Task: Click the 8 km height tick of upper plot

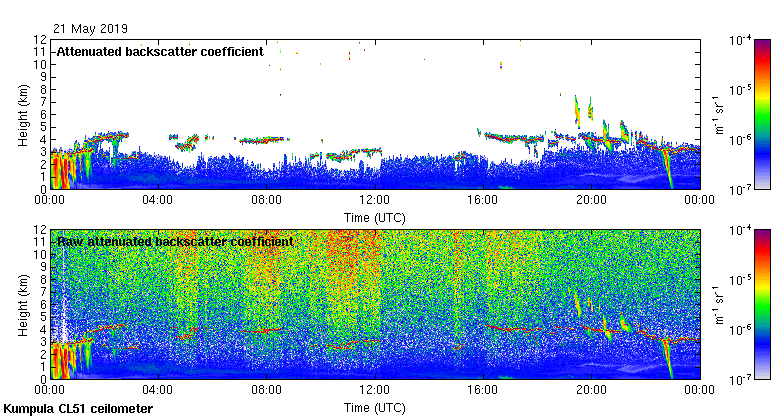Action: click(43, 90)
